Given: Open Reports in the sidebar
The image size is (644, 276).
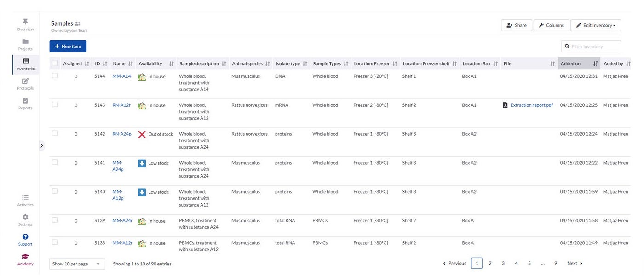Looking at the screenshot, I should click(x=25, y=101).
